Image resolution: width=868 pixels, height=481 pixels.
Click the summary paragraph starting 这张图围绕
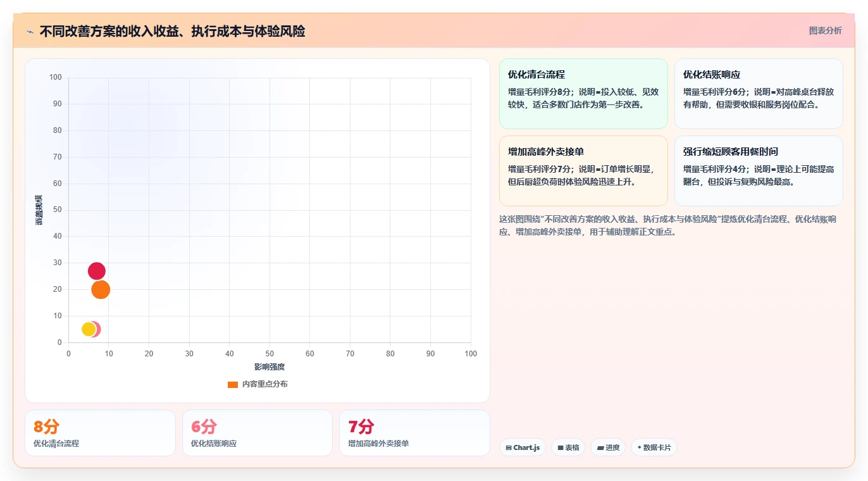[667, 225]
